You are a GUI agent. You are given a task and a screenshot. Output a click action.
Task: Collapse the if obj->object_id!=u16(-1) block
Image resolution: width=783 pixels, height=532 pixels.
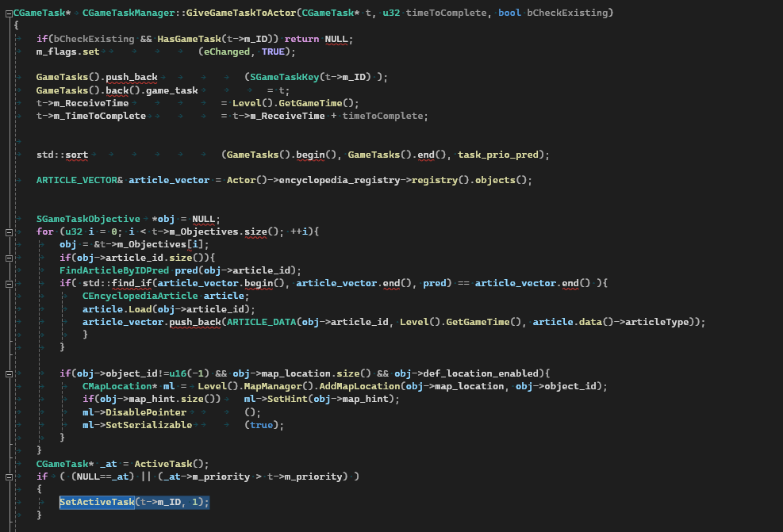(9, 373)
